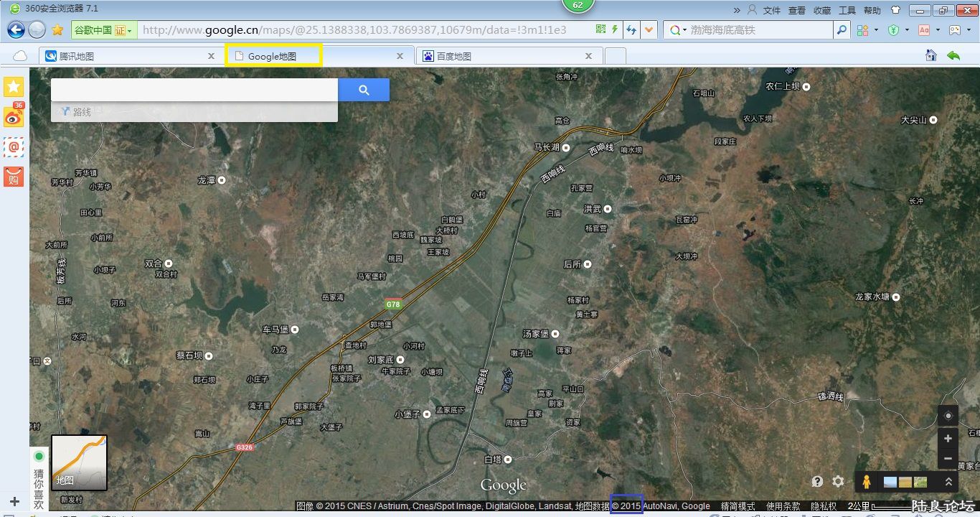The image size is (980, 517).
Task: Open the 使用条款 link
Action: [783, 506]
